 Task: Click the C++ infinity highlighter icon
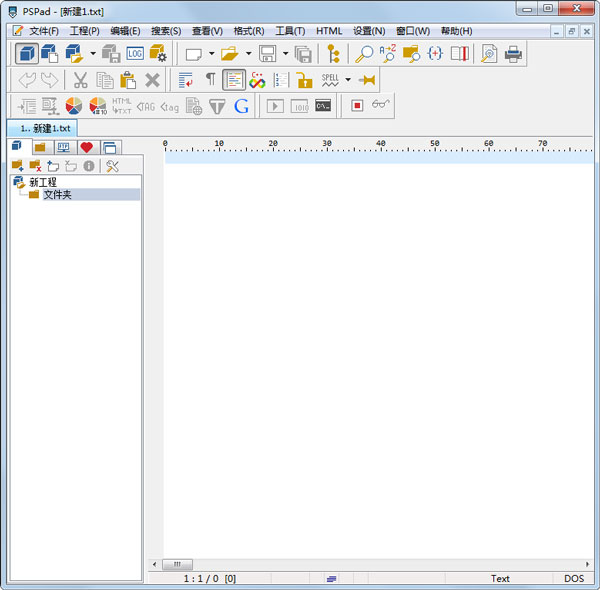[x=257, y=80]
